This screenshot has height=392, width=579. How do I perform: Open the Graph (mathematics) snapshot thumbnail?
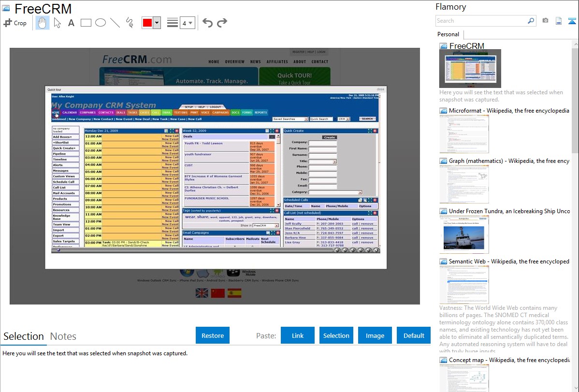[464, 184]
